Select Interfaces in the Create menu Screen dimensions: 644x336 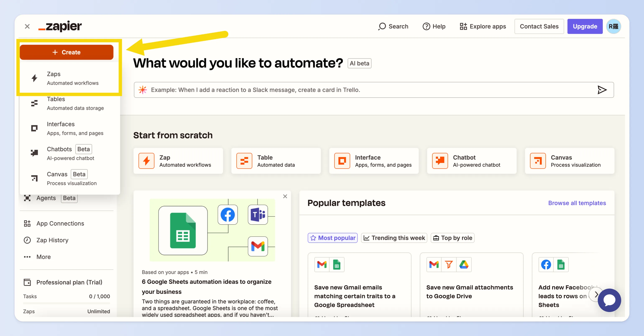click(69, 128)
